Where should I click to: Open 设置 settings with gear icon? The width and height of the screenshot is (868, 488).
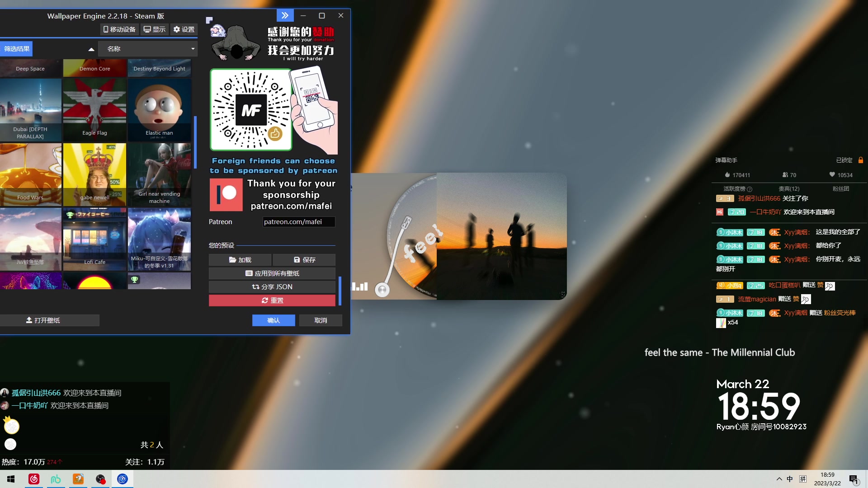coord(184,29)
